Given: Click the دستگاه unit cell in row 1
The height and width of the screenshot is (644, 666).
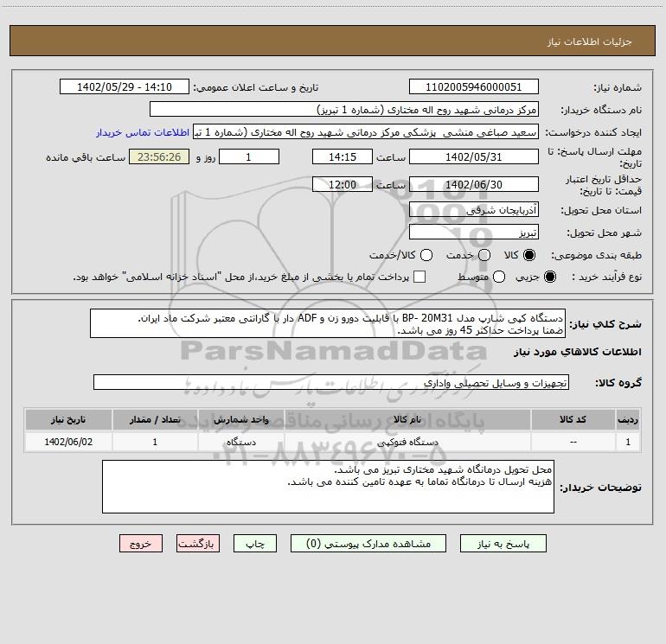Looking at the screenshot, I should click(240, 442).
